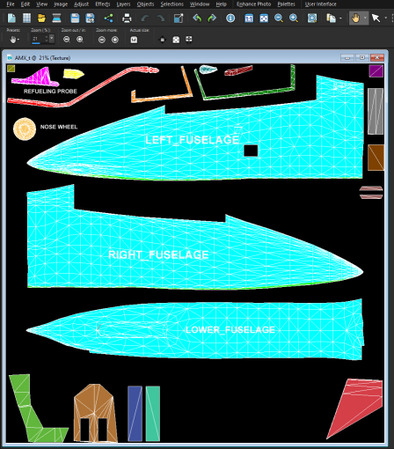394x449 pixels.
Task: Expand the Presets dropdown
Action: pos(14,40)
